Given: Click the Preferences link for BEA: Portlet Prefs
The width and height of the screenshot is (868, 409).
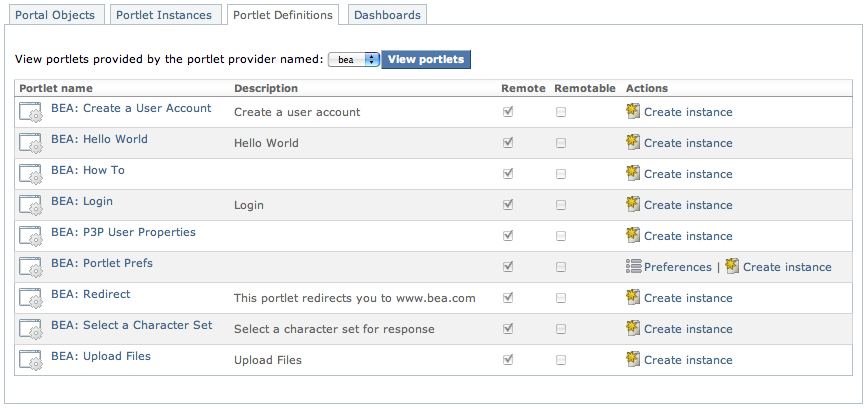Looking at the screenshot, I should click(677, 267).
